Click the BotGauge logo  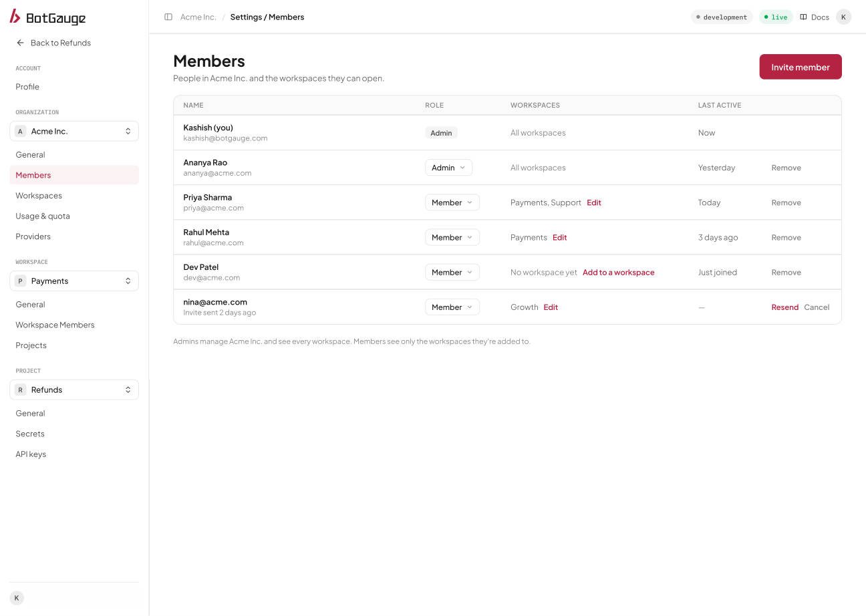coord(47,17)
